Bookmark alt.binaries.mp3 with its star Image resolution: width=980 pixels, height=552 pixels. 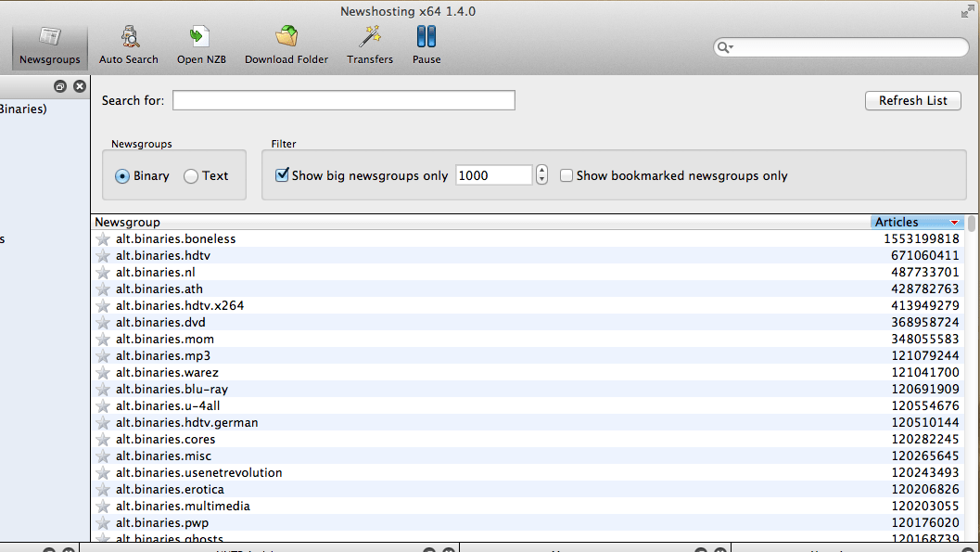tap(103, 355)
